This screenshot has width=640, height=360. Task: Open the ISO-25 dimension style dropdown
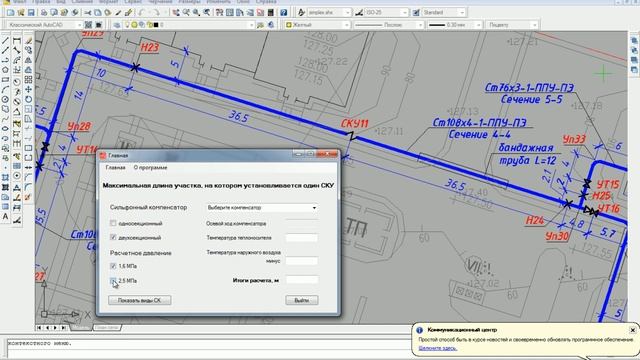(x=386, y=13)
